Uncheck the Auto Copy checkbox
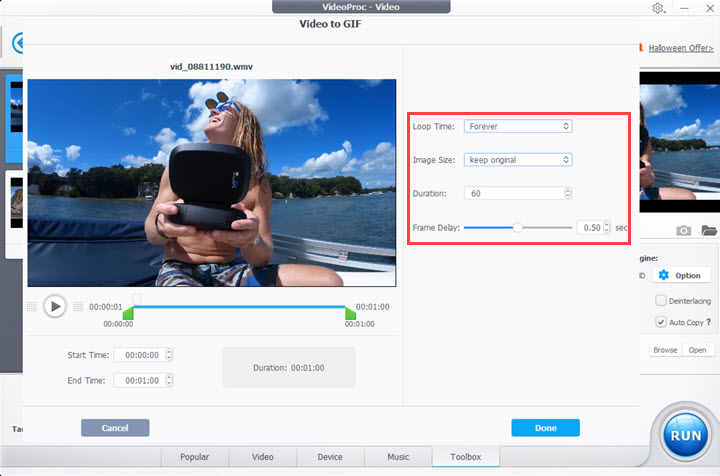720x476 pixels. pyautogui.click(x=661, y=322)
